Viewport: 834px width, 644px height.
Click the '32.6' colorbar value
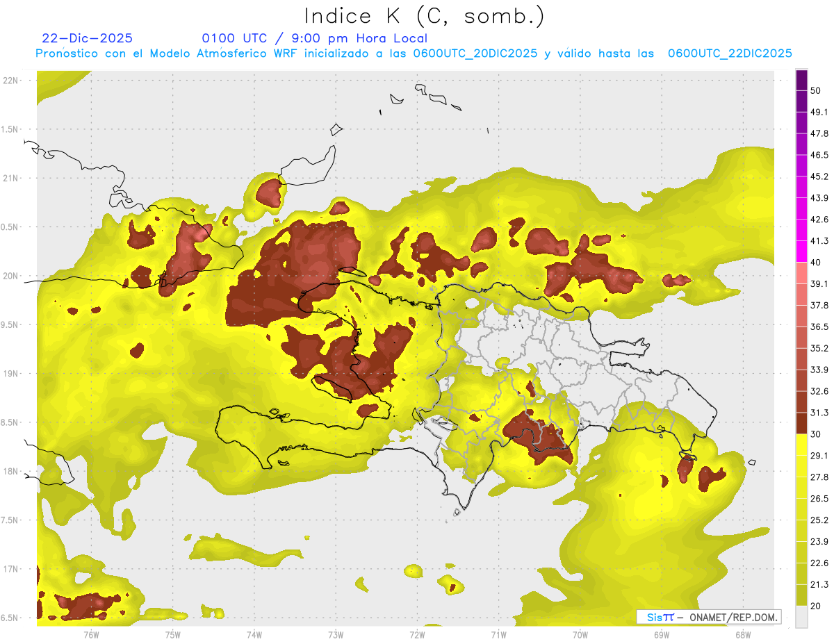pos(819,391)
